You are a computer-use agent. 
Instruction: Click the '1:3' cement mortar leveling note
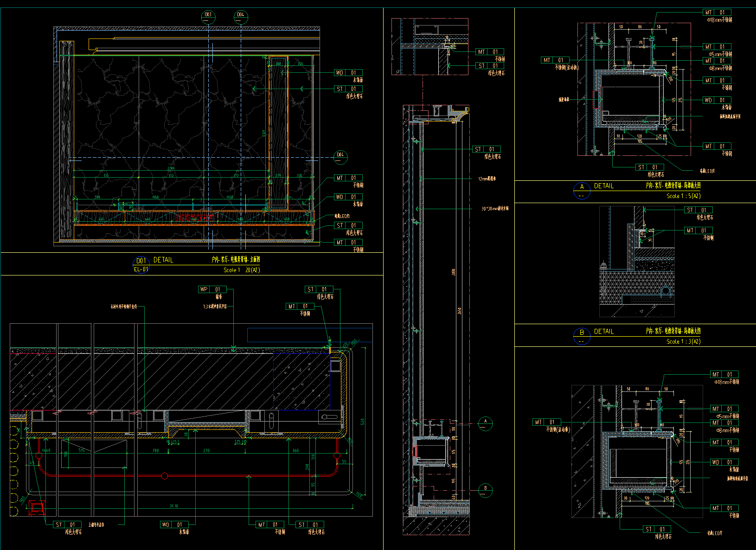click(x=215, y=307)
